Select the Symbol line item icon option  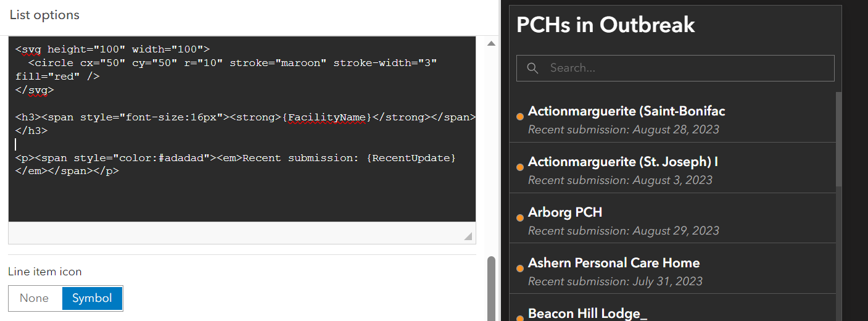(x=92, y=298)
